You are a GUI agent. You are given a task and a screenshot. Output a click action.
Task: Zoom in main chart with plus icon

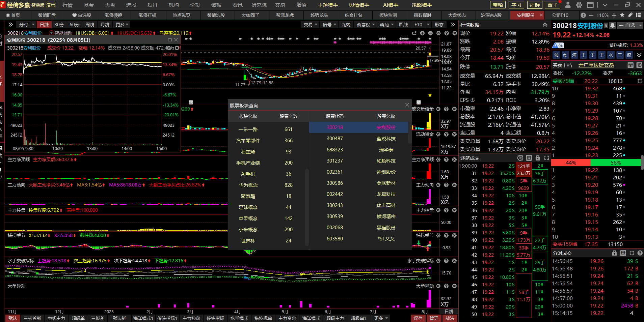click(x=422, y=33)
